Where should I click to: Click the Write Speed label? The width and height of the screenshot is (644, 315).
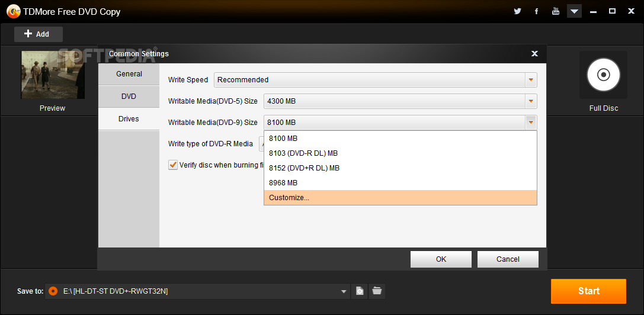[188, 80]
